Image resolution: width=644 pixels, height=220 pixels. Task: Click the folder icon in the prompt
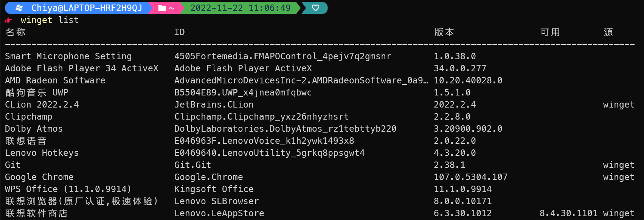(162, 8)
